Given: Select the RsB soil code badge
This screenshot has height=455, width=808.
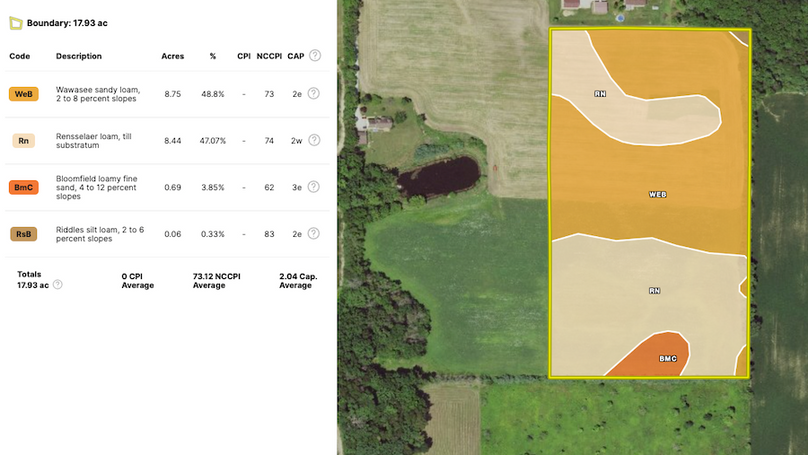Looking at the screenshot, I should (24, 234).
